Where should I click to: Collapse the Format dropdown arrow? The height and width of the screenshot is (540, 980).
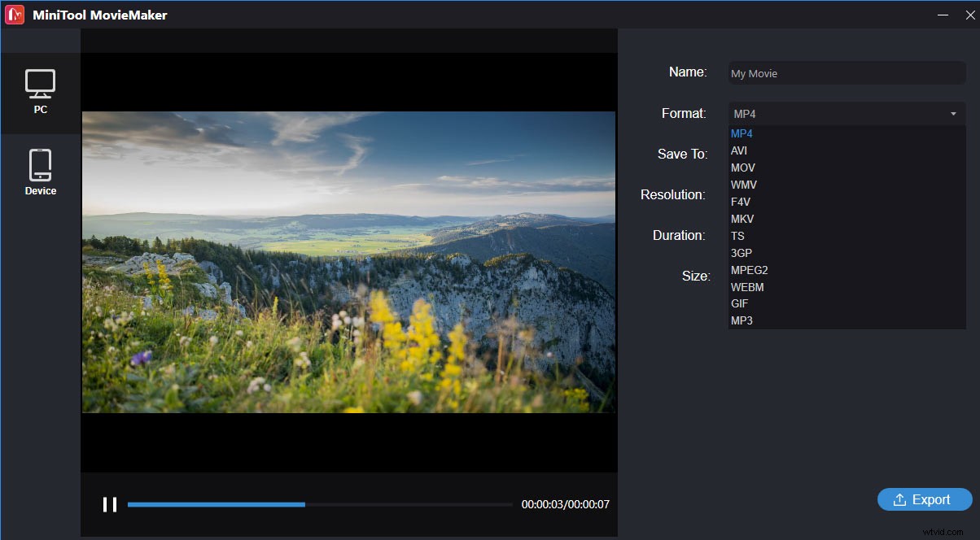[953, 114]
